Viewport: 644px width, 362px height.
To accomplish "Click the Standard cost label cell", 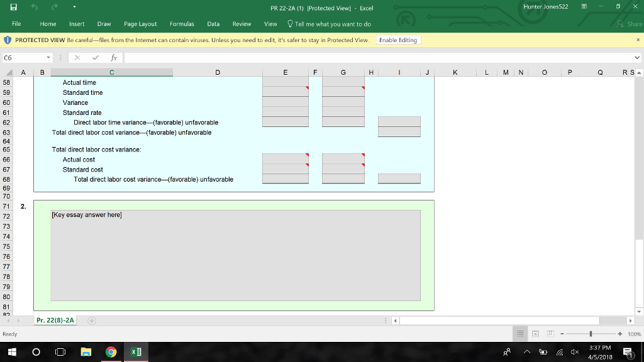I will [x=82, y=170].
